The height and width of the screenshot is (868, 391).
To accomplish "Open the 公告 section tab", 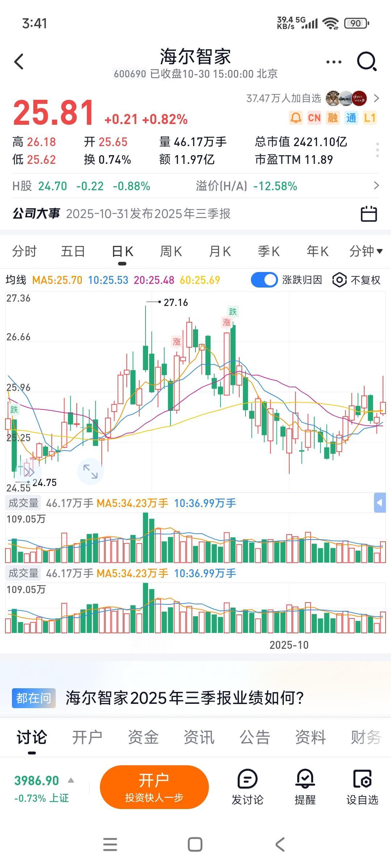I will [x=255, y=737].
